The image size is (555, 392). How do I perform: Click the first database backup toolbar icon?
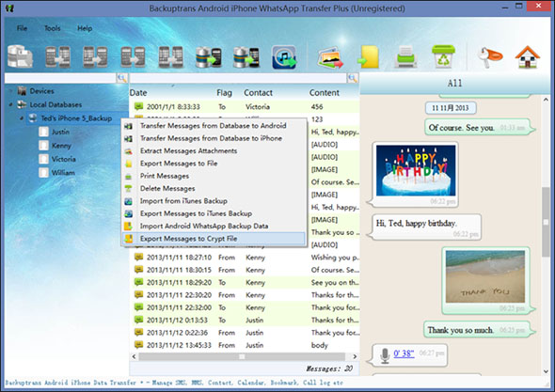tap(20, 56)
